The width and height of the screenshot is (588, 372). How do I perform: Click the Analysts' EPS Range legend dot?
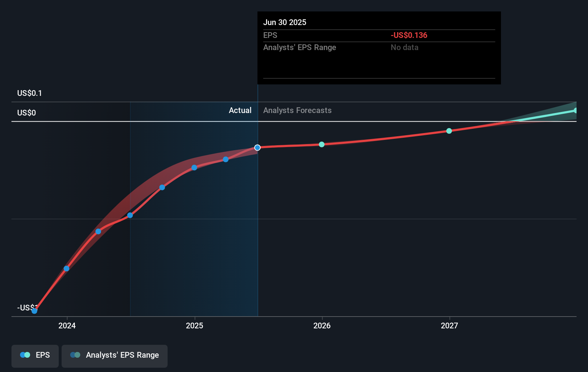75,354
